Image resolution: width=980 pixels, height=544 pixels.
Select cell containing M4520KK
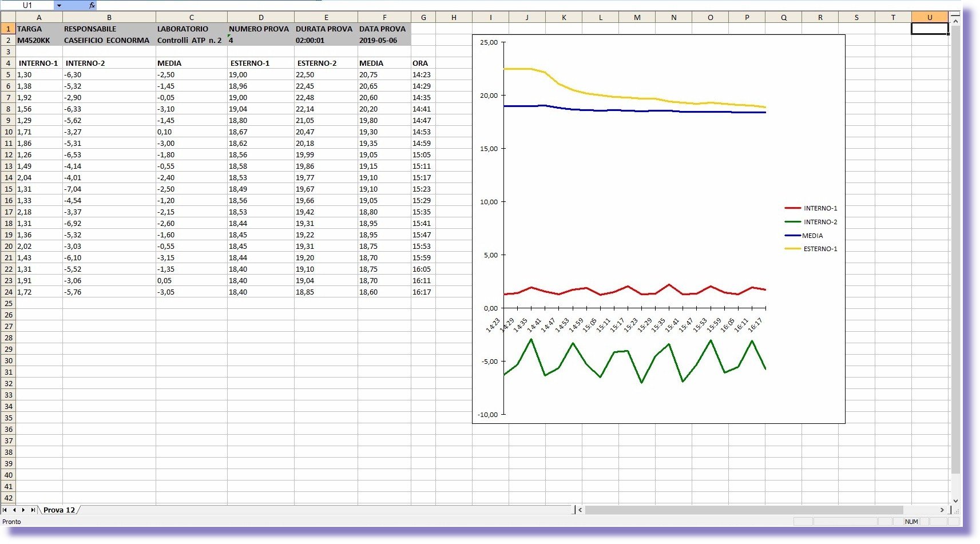pyautogui.click(x=39, y=40)
